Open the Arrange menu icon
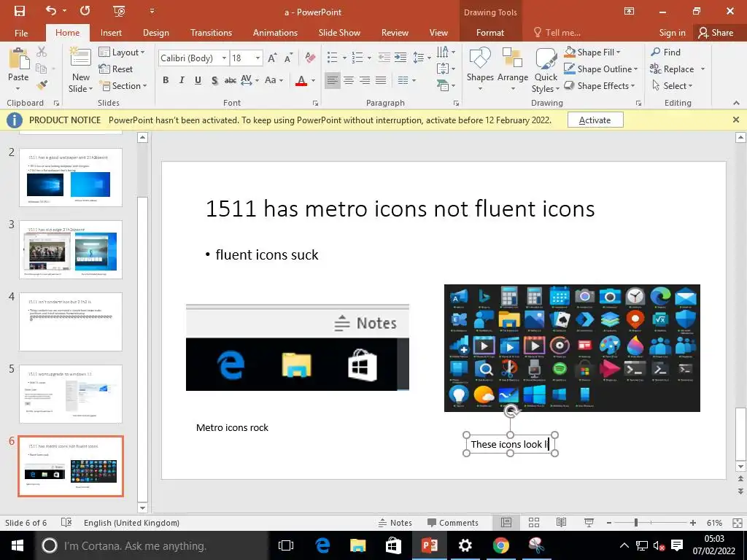 [x=513, y=69]
